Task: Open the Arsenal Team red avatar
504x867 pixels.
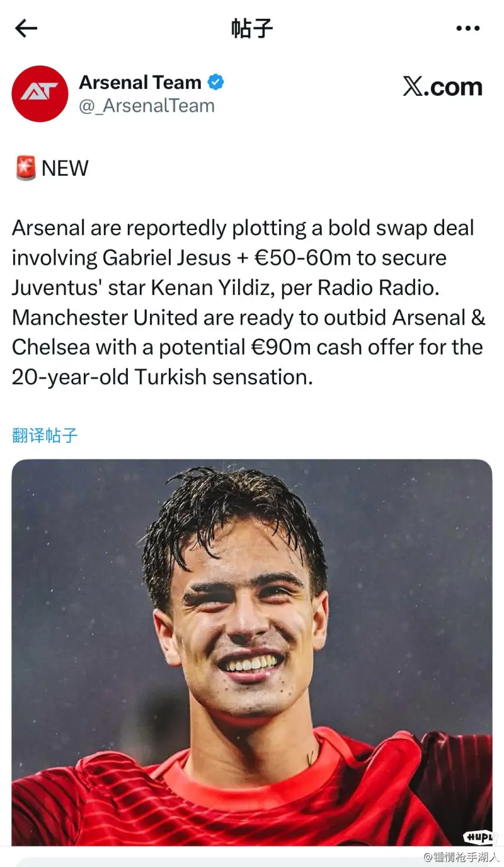Action: click(x=40, y=94)
